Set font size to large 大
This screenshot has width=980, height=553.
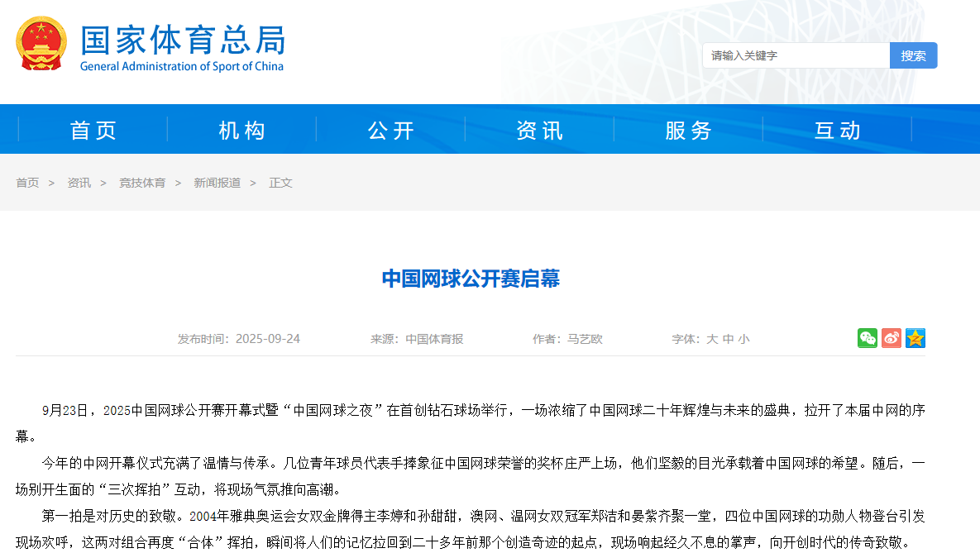(711, 339)
